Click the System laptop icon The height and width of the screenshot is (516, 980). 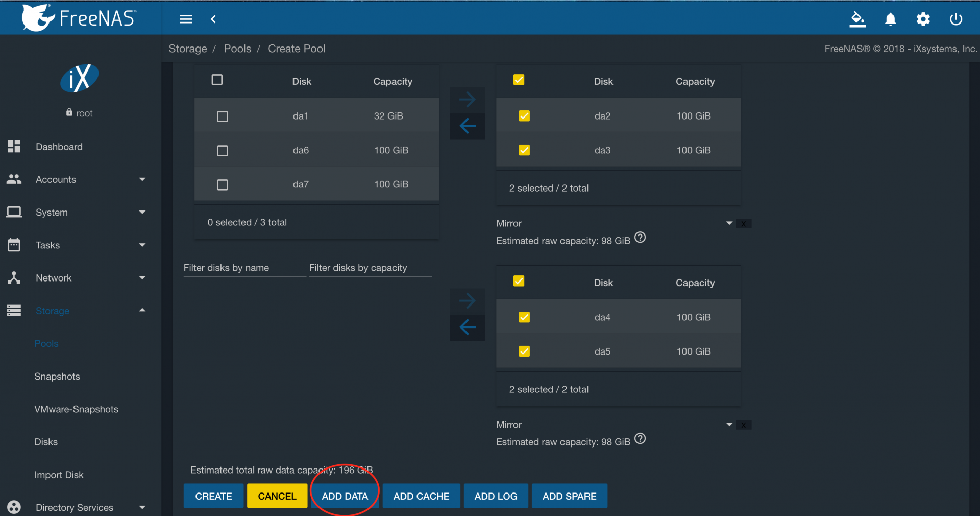click(x=14, y=212)
